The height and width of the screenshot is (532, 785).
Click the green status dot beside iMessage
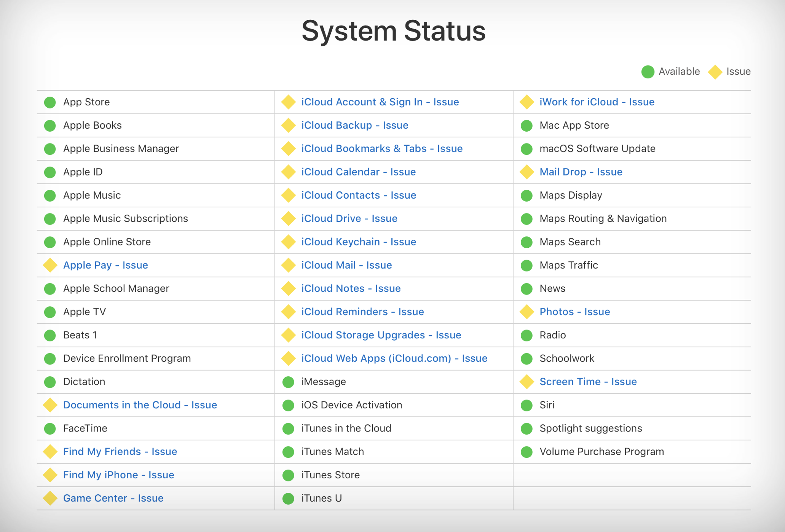(x=288, y=382)
